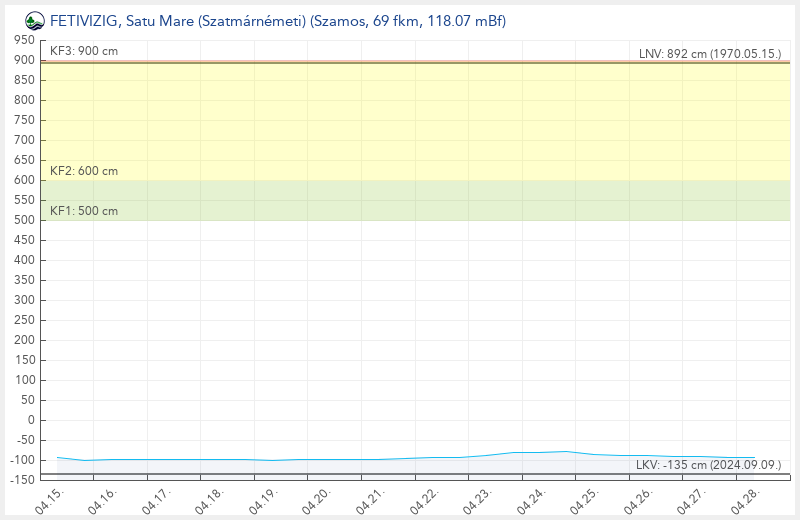
Task: Click the 04.28. date on the x-axis
Action: pos(745,499)
